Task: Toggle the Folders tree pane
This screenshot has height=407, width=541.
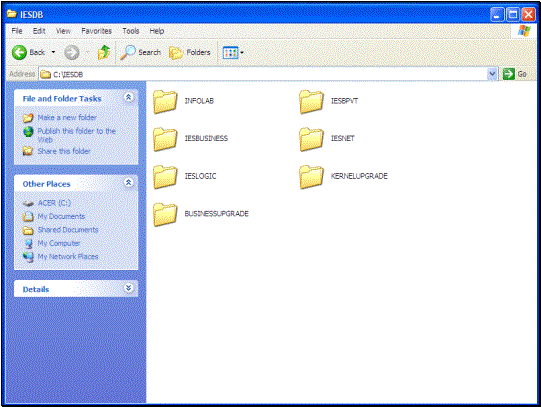Action: pos(190,52)
